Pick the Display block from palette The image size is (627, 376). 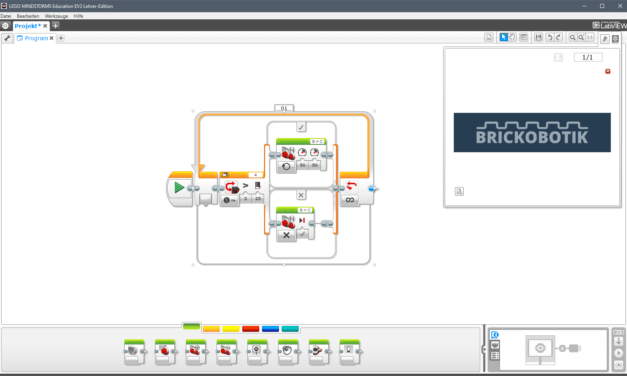click(257, 352)
